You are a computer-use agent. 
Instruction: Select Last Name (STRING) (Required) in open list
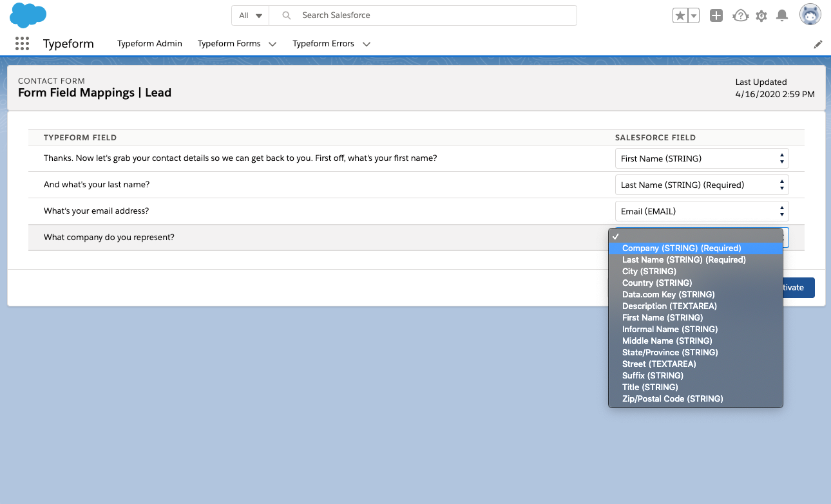click(x=696, y=259)
